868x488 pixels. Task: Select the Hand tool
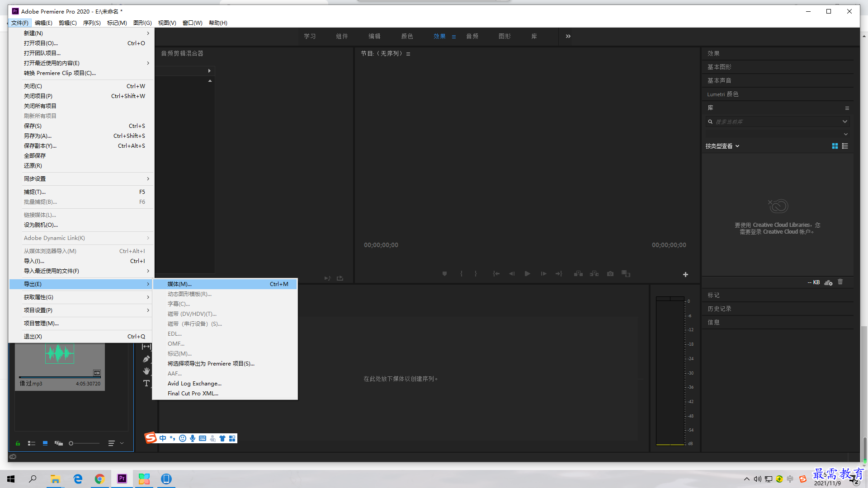[x=146, y=371]
